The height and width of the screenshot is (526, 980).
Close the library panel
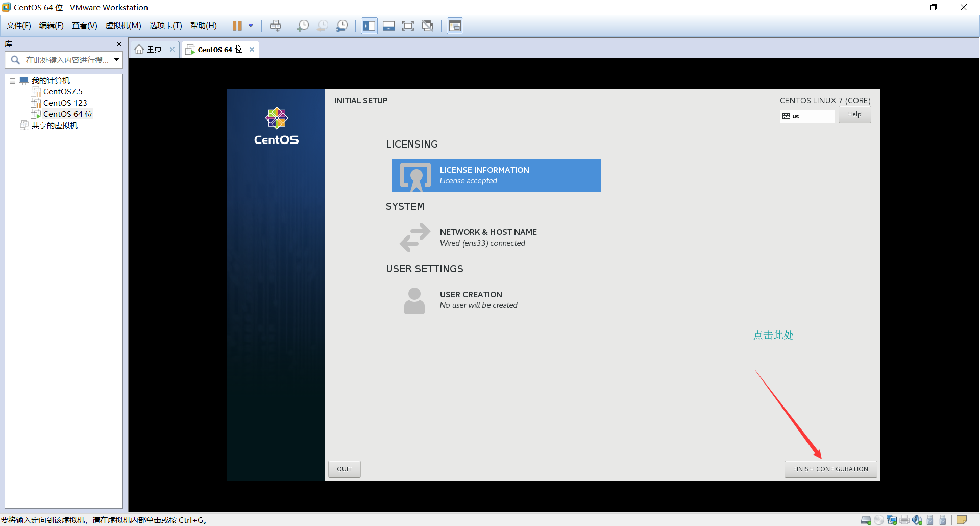click(119, 44)
